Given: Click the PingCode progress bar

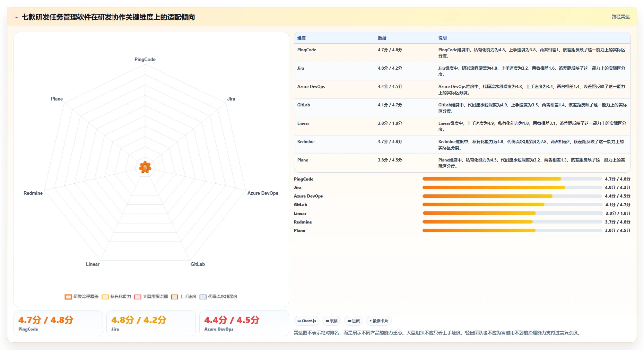Looking at the screenshot, I should pyautogui.click(x=512, y=179).
